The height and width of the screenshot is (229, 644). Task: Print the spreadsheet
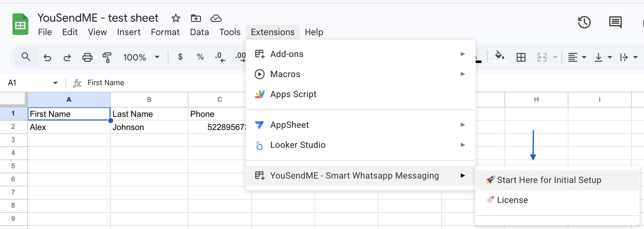(x=87, y=57)
